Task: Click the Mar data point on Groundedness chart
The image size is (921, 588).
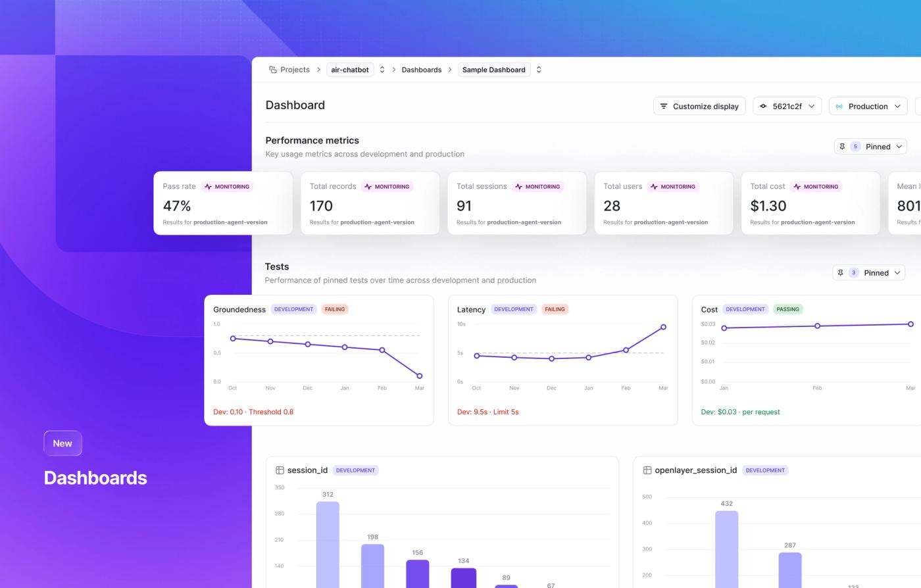Action: (420, 376)
